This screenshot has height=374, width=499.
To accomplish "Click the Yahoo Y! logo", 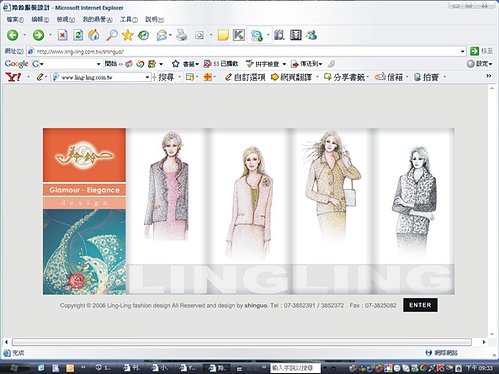I will [x=14, y=77].
